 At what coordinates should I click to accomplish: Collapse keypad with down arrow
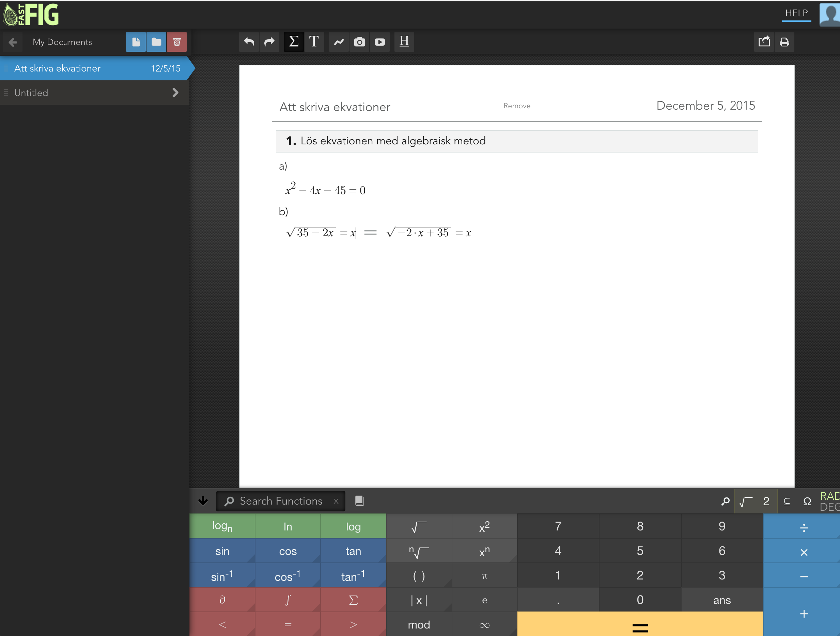tap(203, 501)
